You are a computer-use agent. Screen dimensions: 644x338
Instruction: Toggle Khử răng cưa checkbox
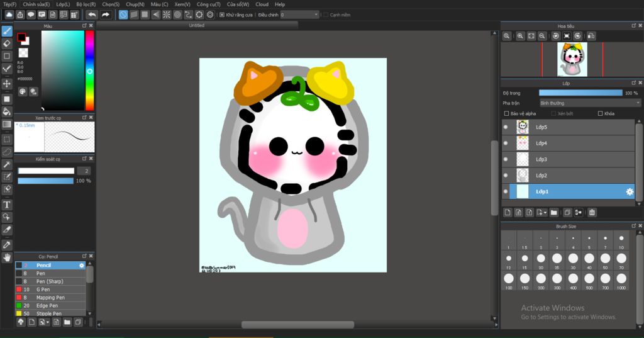point(222,15)
